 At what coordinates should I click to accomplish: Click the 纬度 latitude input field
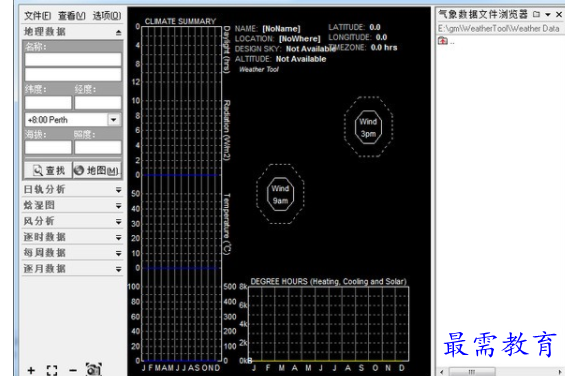(48, 103)
